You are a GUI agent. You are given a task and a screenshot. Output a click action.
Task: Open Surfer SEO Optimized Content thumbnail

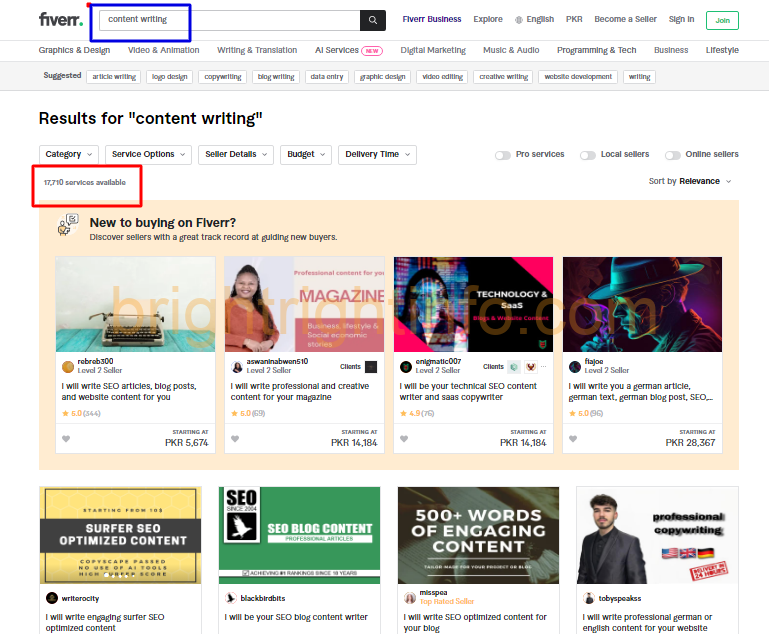[x=120, y=535]
